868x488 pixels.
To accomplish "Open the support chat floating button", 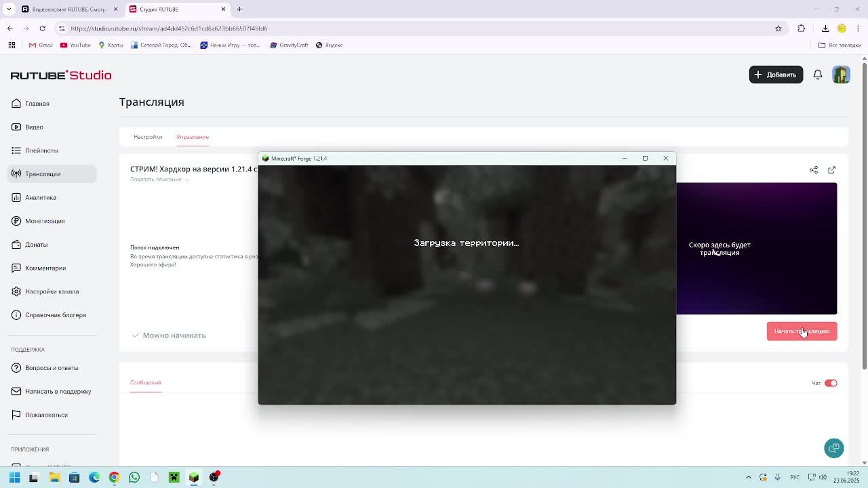I will (834, 448).
